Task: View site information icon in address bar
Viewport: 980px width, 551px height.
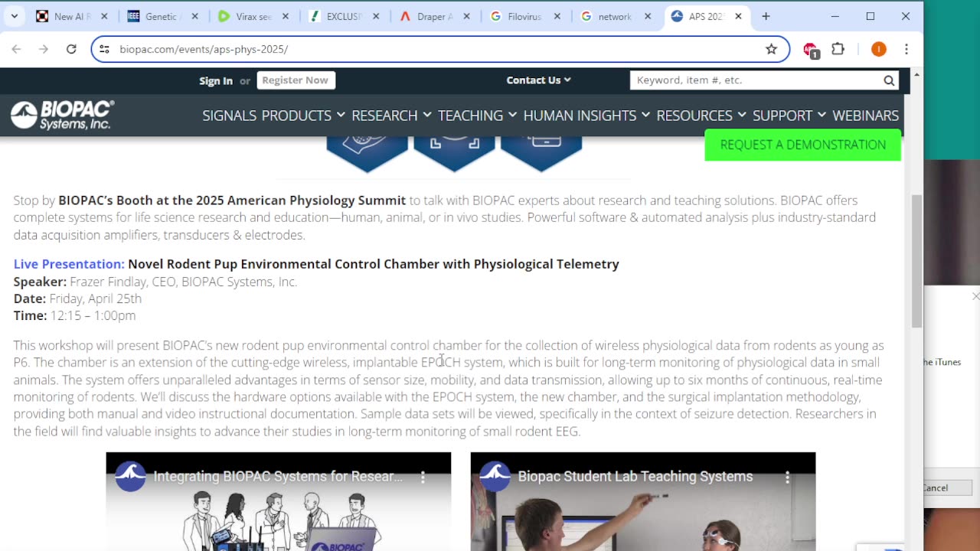Action: [106, 49]
